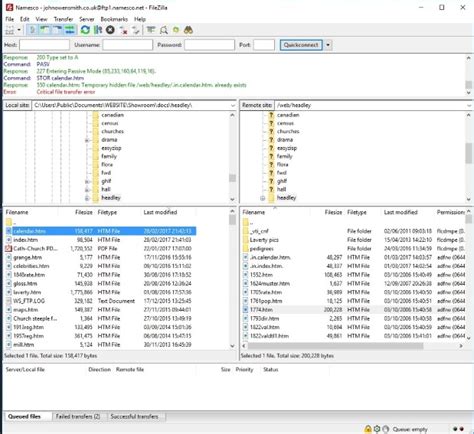Click the Port input field
The width and height of the screenshot is (474, 434).
coord(264,45)
